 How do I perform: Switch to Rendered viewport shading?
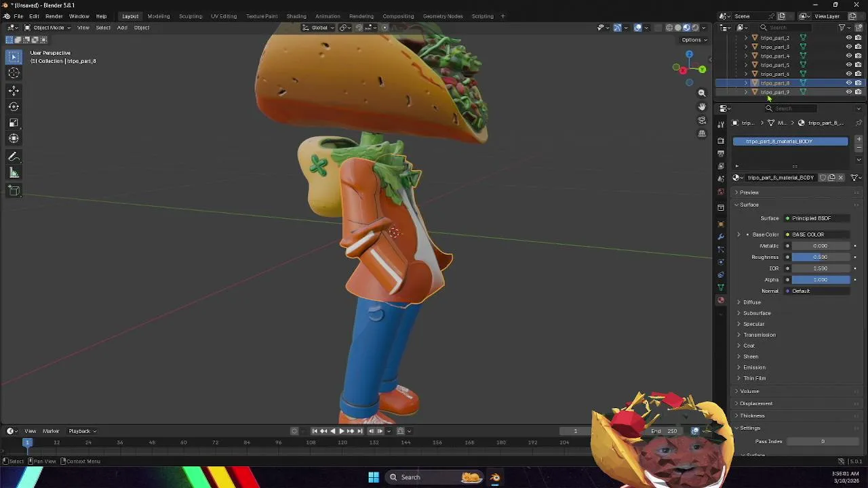coord(694,28)
